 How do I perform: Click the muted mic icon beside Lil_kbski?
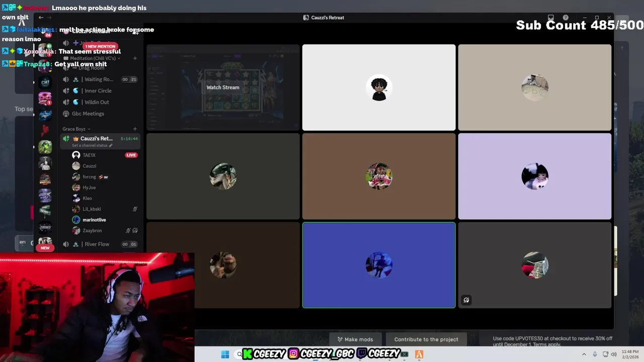(135, 209)
